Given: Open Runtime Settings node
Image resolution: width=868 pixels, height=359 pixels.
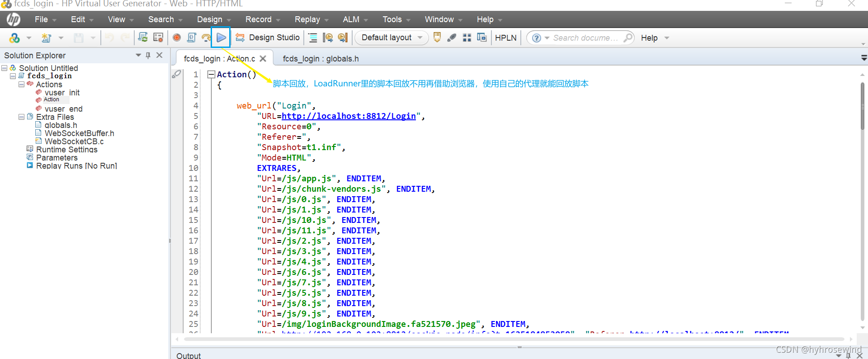Looking at the screenshot, I should (x=66, y=150).
